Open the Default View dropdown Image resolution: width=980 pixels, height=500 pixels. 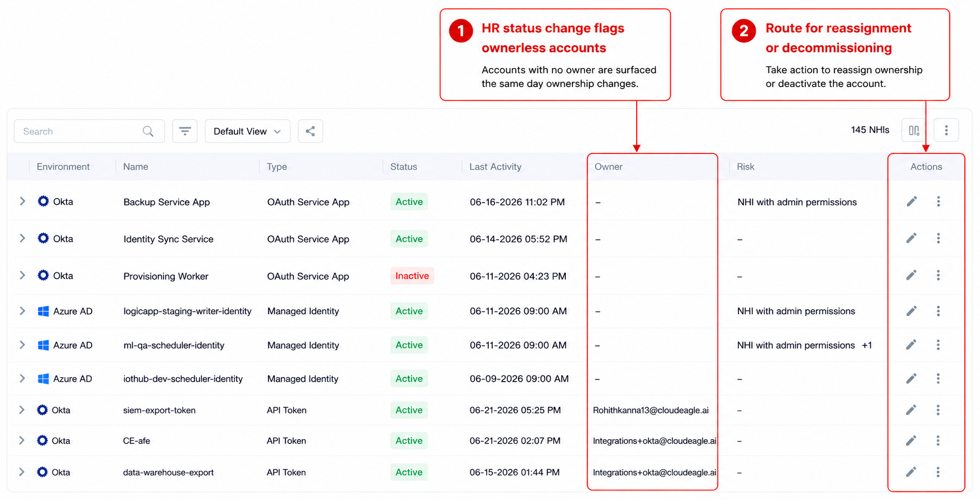click(247, 131)
